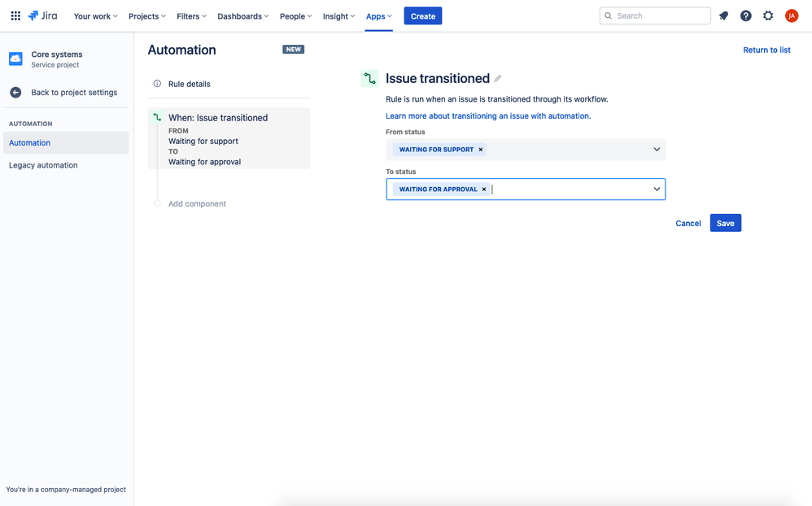Screen dimensions: 812x506
Task: Open the Insight menu
Action: (x=338, y=16)
